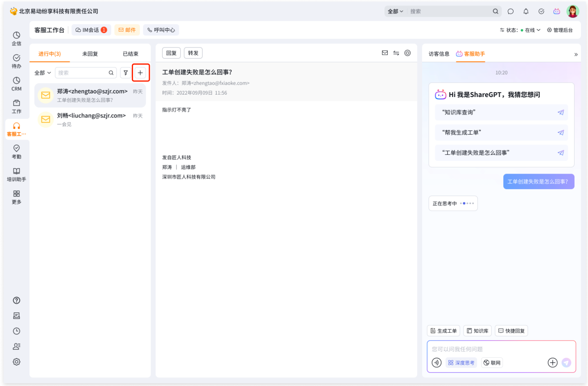This screenshot has width=588, height=386.
Task: Click the inbox tray icon in bottom sidebar
Action: pos(16,316)
